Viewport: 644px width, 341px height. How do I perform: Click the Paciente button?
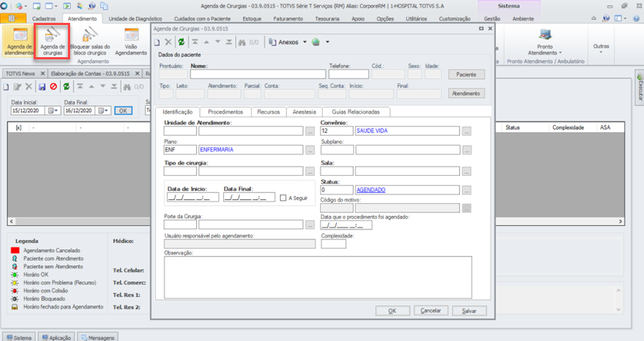pos(466,74)
